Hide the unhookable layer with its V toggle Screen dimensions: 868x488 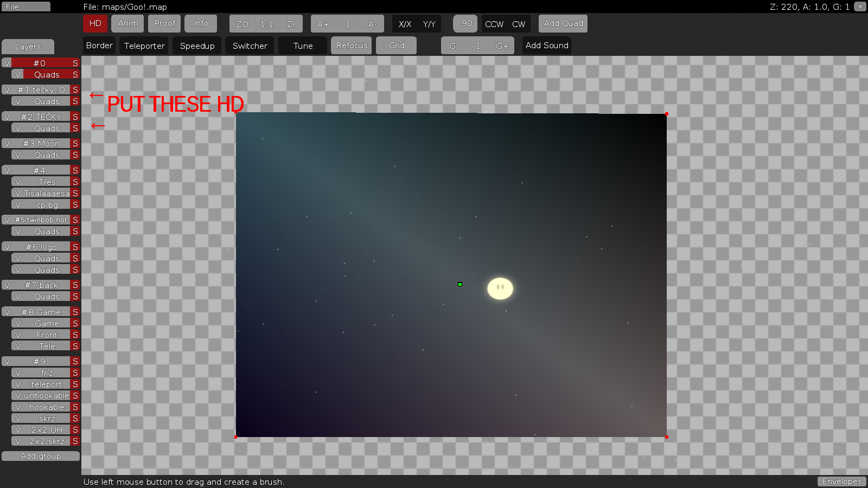click(x=17, y=395)
